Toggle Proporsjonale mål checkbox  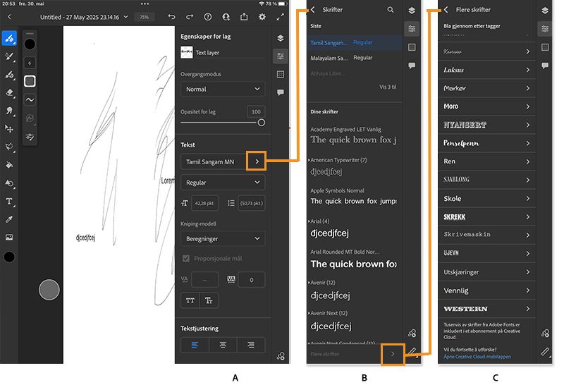coord(186,259)
